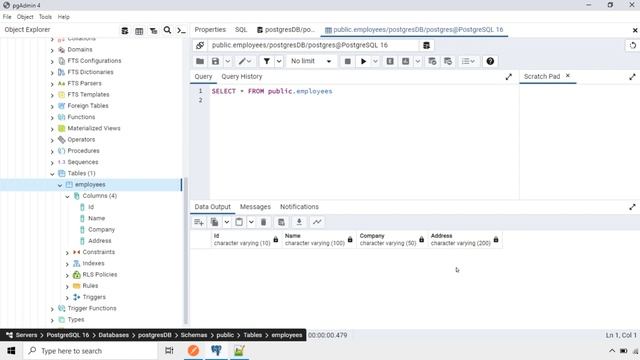640x360 pixels.
Task: Collapse the Columns (4) node
Action: [67, 196]
